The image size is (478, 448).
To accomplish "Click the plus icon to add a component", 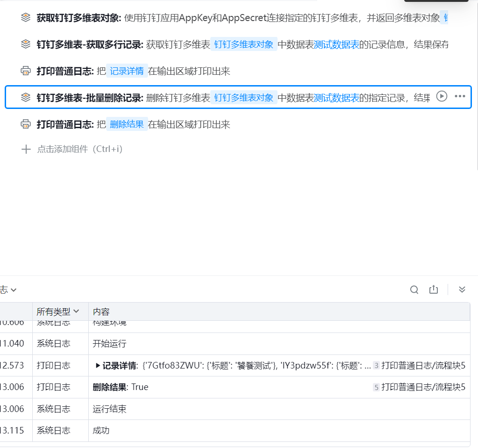I will coord(26,149).
